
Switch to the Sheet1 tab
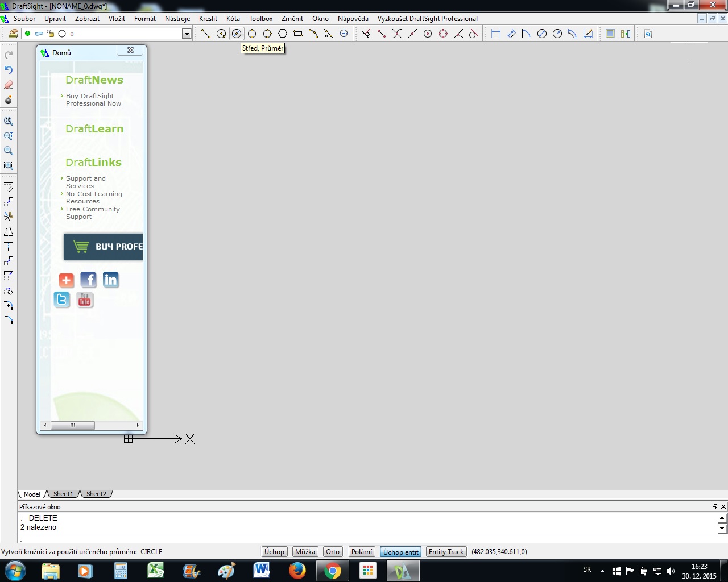(63, 494)
